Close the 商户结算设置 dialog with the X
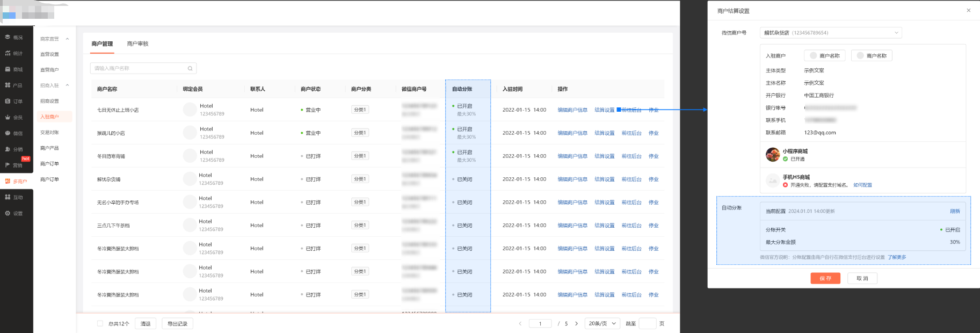The width and height of the screenshot is (980, 333). (969, 10)
